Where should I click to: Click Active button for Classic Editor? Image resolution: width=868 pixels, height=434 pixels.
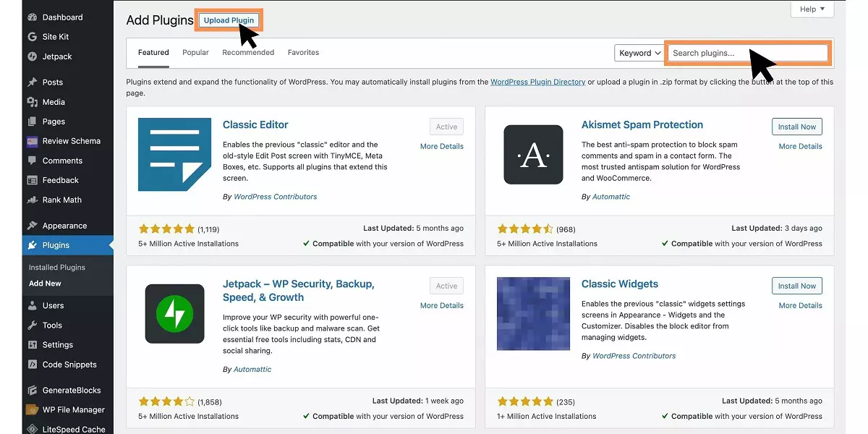[x=446, y=127]
